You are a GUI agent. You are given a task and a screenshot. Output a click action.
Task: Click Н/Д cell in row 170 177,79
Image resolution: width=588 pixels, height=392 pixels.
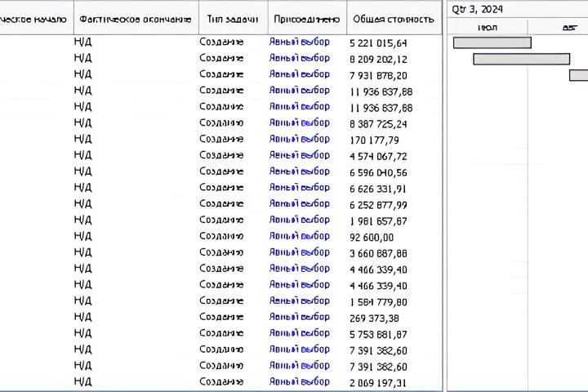point(82,139)
